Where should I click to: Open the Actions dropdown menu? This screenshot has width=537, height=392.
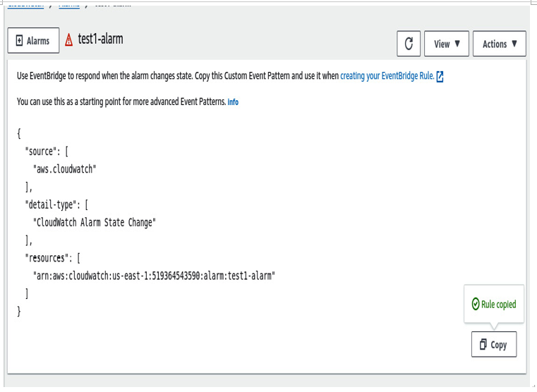click(x=500, y=44)
